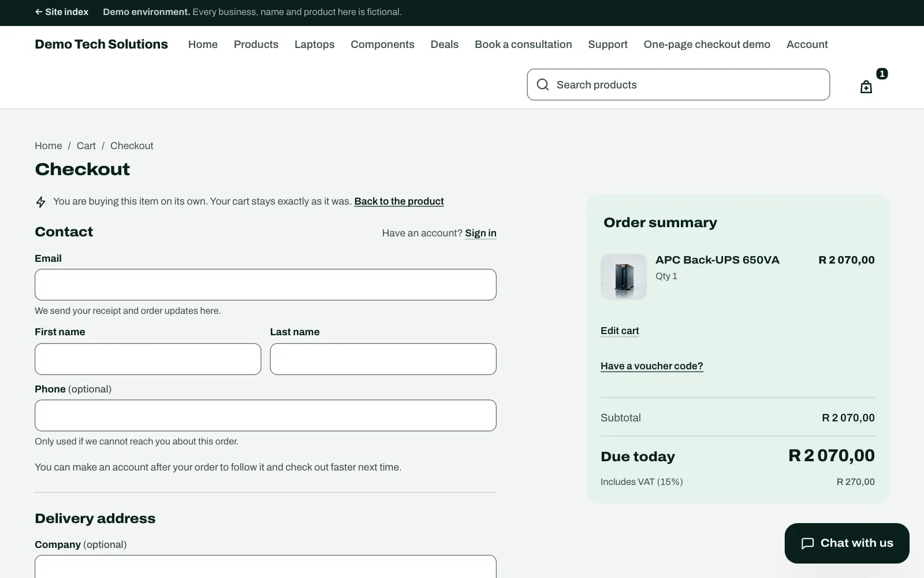Focus the Phone input field

[x=266, y=416]
